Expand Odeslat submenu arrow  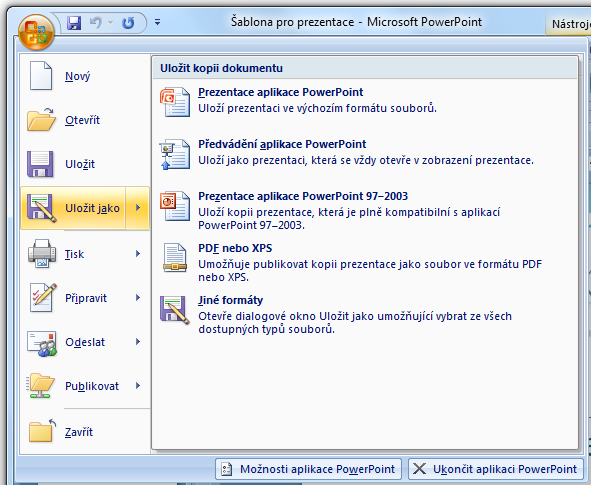[138, 342]
